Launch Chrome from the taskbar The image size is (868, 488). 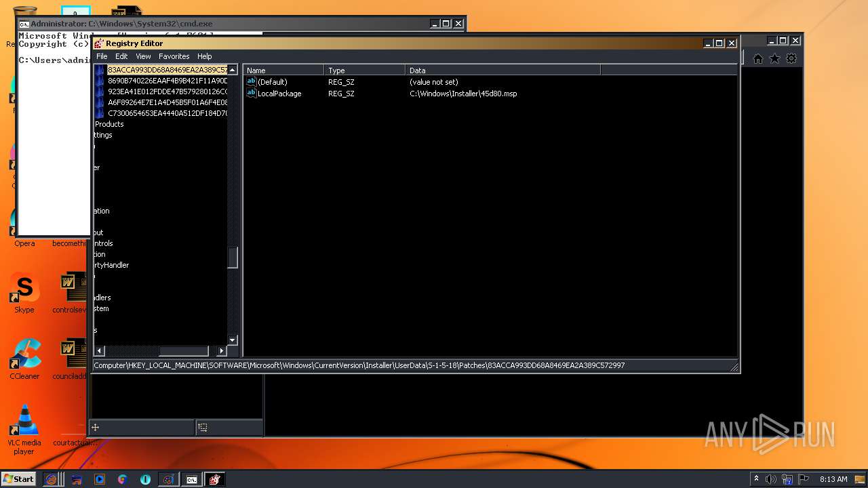pos(122,479)
